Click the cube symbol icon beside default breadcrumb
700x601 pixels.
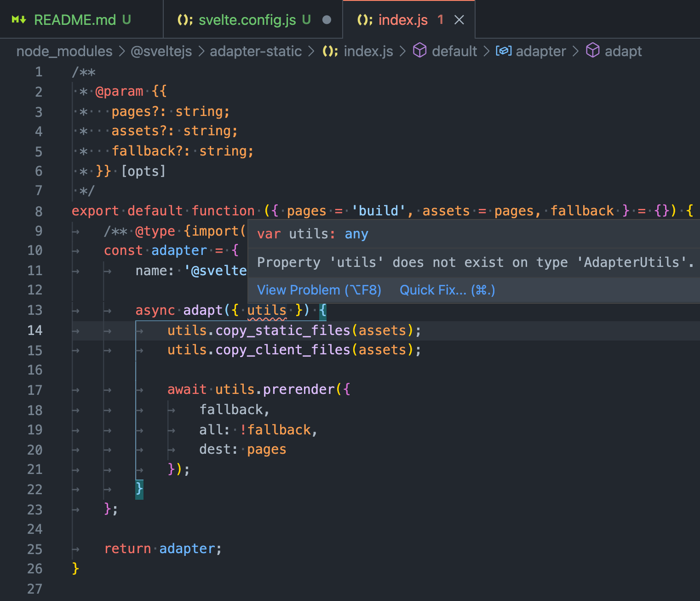419,51
